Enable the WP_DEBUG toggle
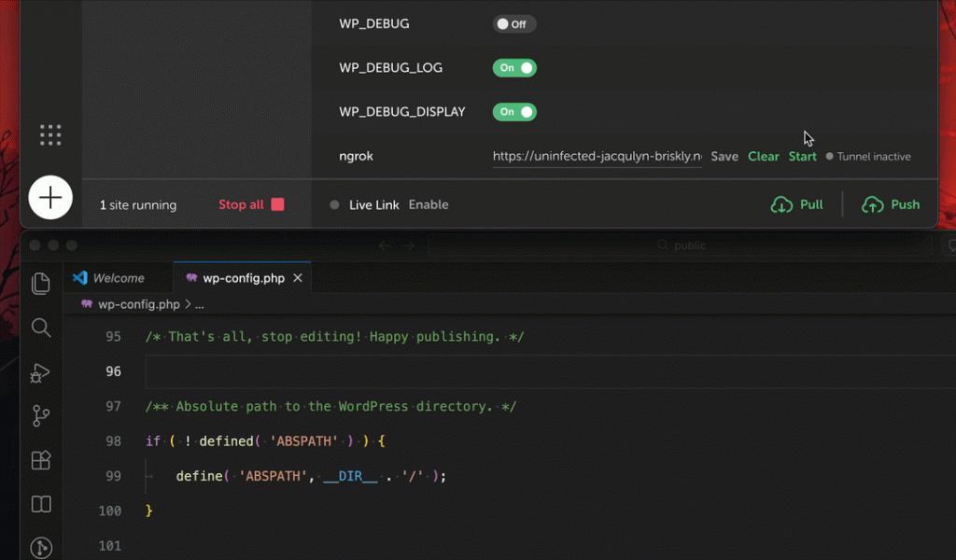The image size is (956, 560). point(513,24)
